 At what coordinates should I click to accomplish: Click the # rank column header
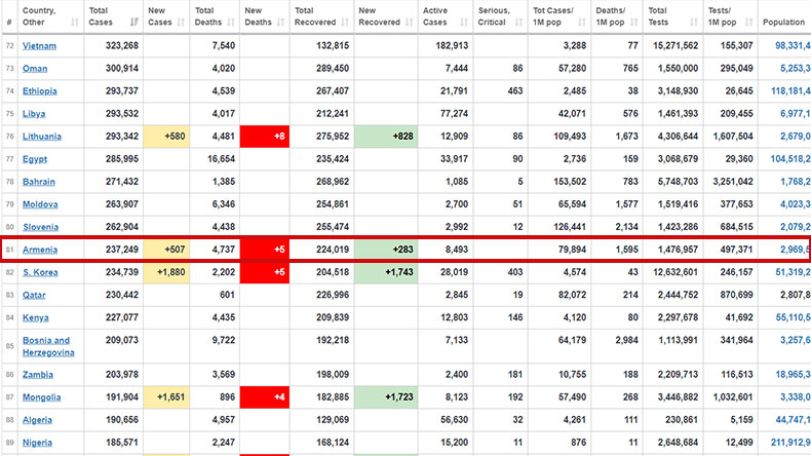click(x=9, y=22)
